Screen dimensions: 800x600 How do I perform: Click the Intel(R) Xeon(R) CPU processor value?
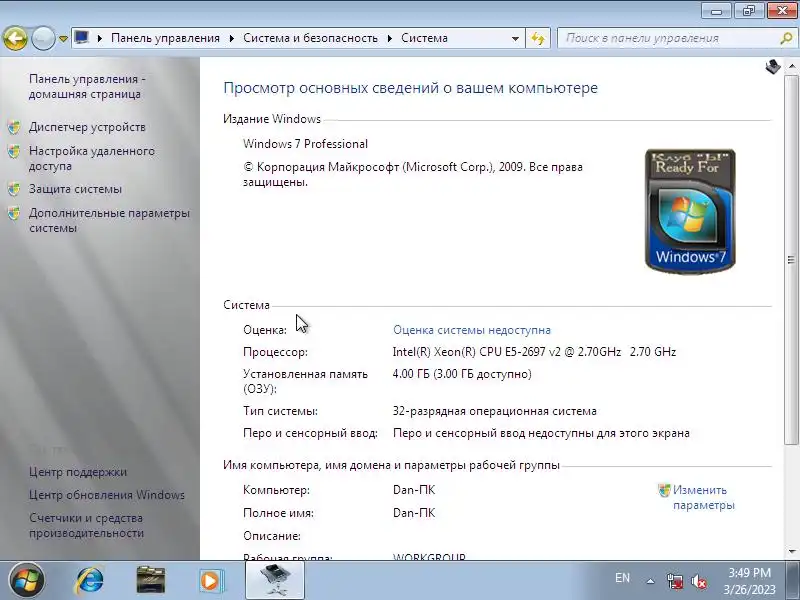pyautogui.click(x=534, y=352)
